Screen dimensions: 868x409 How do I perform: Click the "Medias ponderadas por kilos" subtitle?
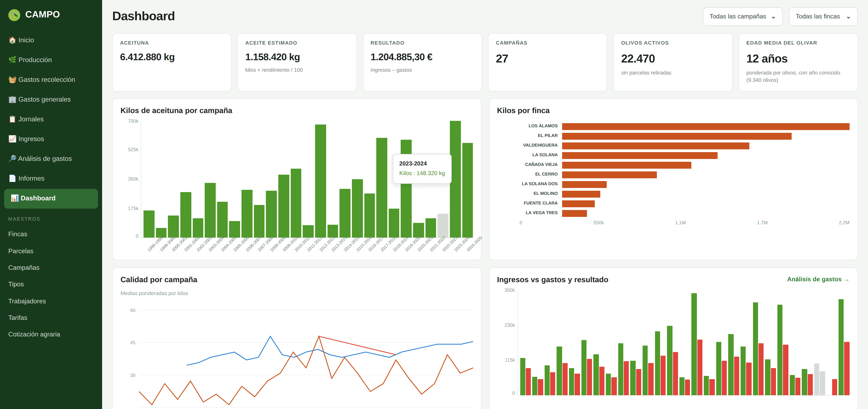coord(154,293)
